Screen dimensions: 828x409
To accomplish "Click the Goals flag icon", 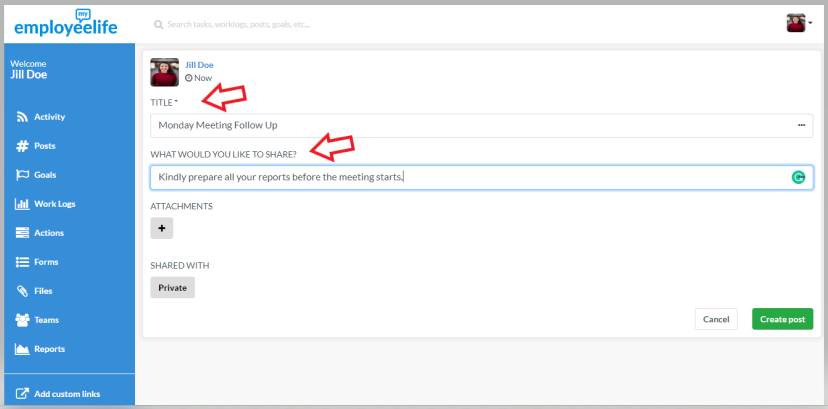I will [x=22, y=175].
